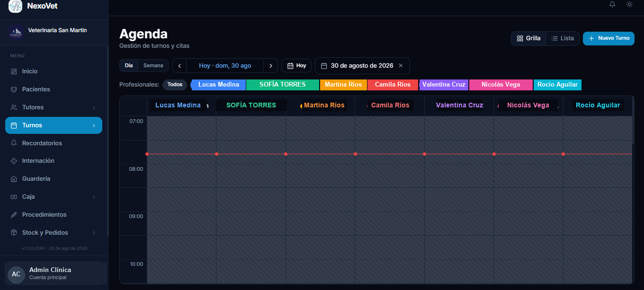Open the notifications bell

[612, 4]
